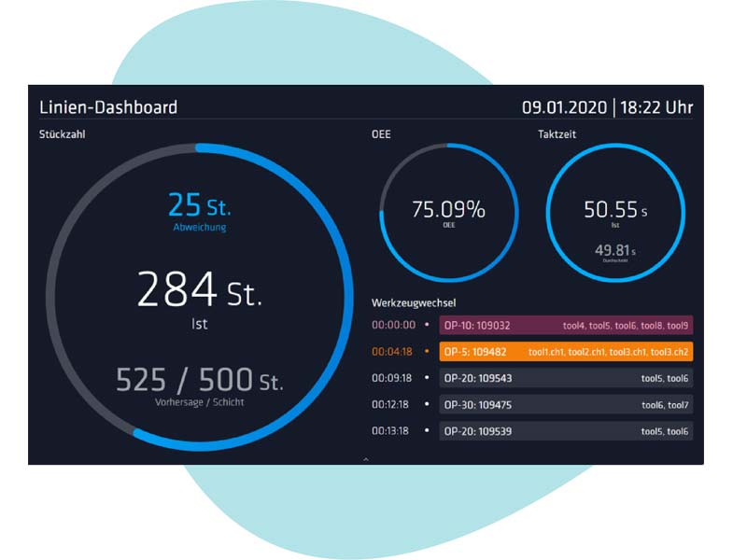This screenshot has width=747, height=560.
Task: Open the OP-20: 109539 entry
Action: tap(566, 431)
